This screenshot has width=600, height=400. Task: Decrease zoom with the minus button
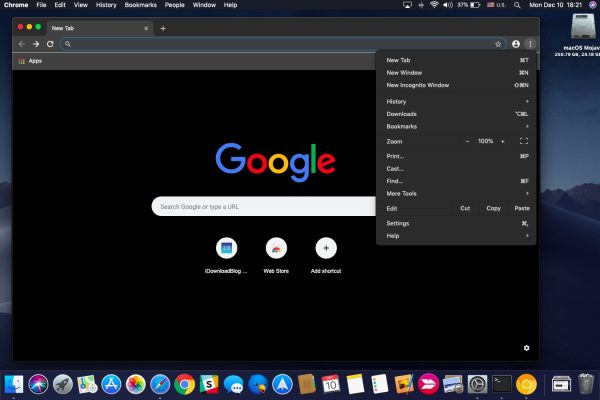467,141
